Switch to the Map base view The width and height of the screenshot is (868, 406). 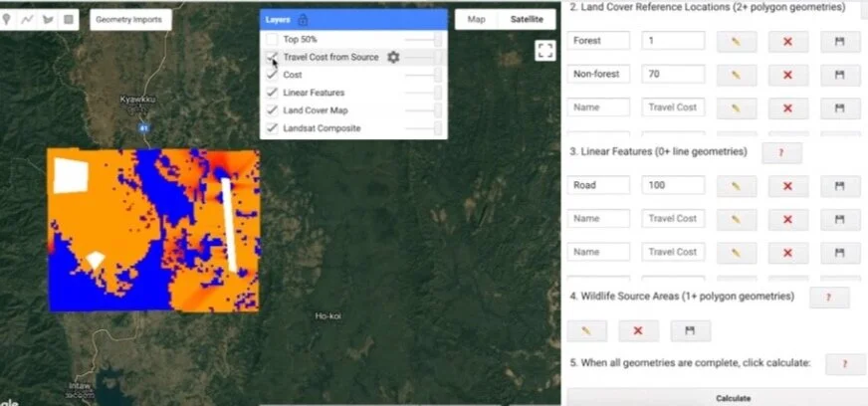(476, 19)
